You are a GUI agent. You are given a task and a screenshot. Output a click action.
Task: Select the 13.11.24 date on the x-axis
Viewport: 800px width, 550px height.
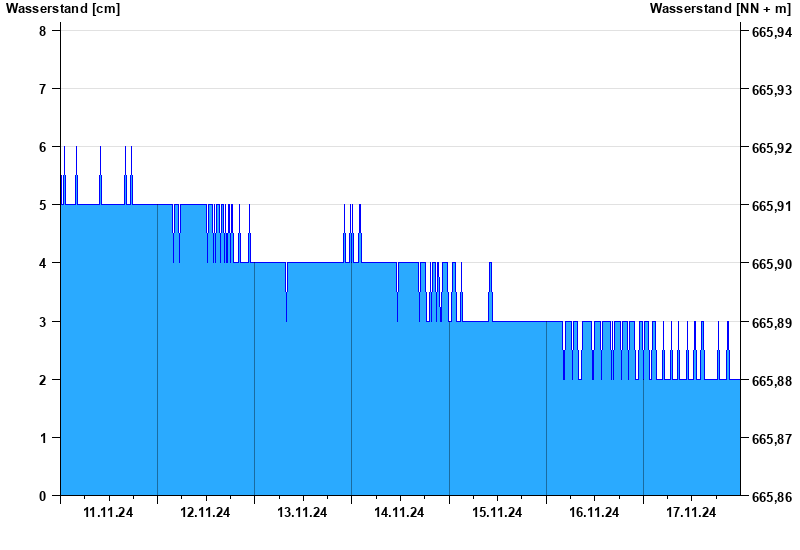[303, 513]
